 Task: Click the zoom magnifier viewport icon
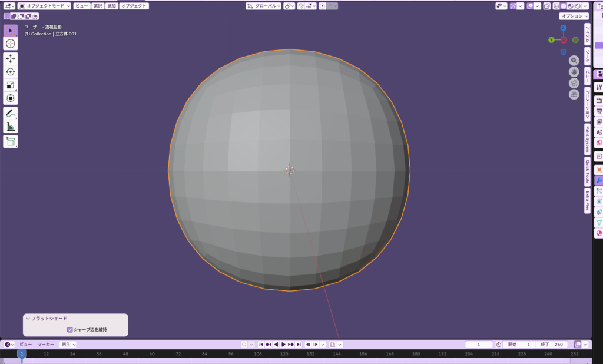coord(574,61)
